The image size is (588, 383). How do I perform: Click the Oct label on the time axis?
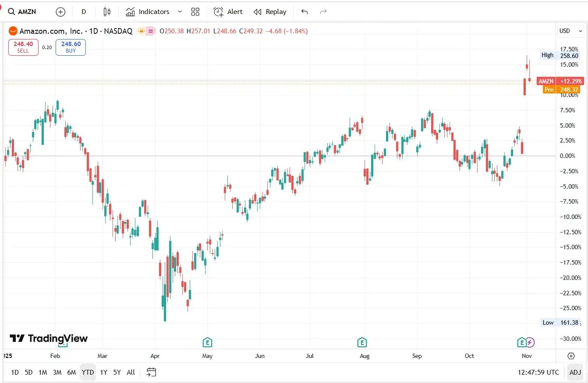click(x=469, y=356)
